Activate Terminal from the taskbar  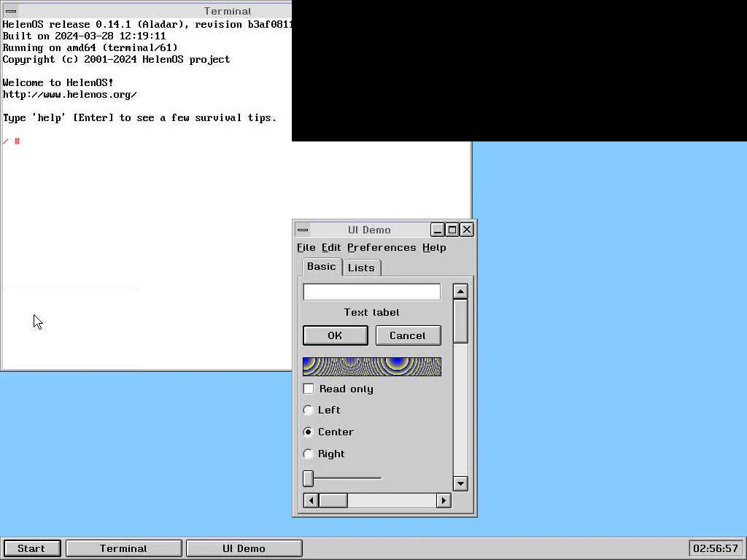(124, 548)
